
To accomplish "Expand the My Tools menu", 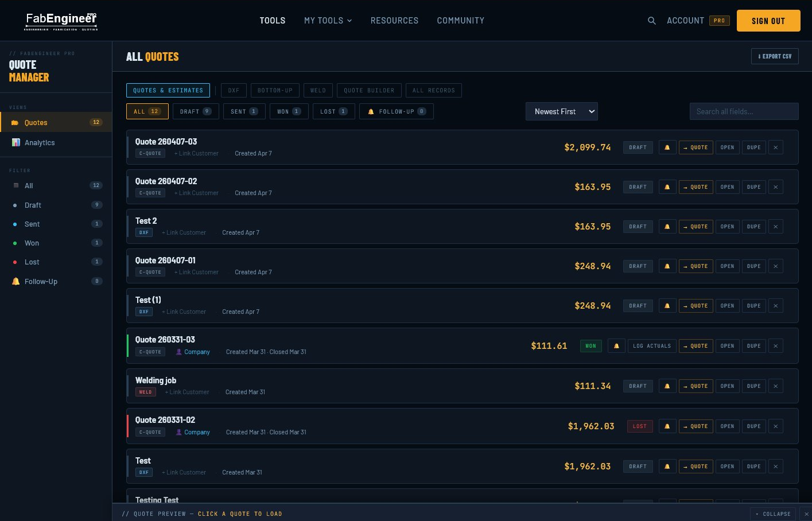I will (328, 21).
